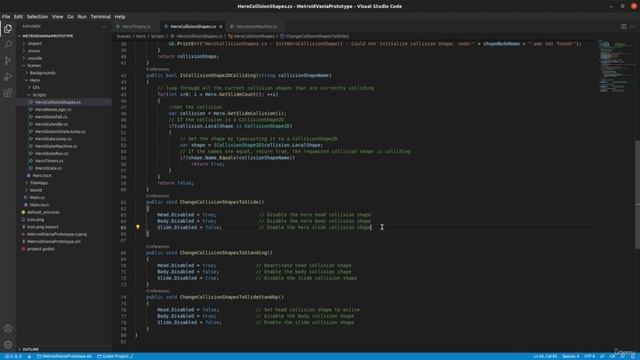Open HeroStateFall.cs file

click(x=51, y=117)
